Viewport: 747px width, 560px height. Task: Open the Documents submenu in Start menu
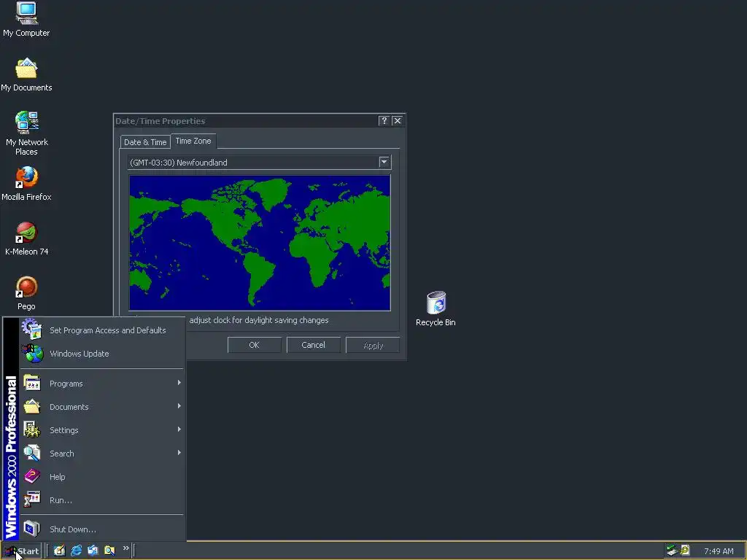click(x=102, y=407)
